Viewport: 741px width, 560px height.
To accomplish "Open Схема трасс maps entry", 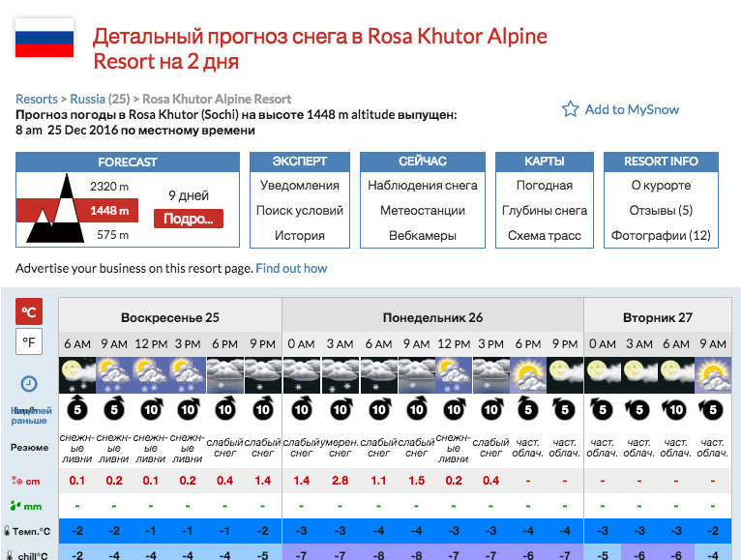I will click(545, 235).
